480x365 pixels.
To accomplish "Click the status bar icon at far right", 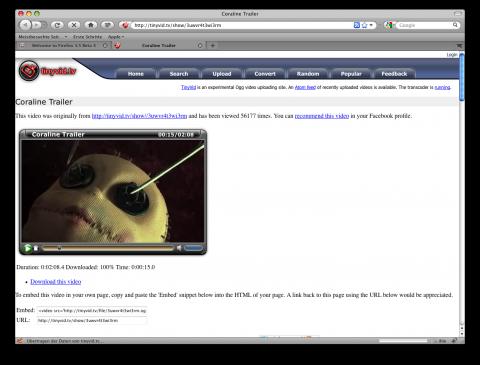I will coord(454,341).
